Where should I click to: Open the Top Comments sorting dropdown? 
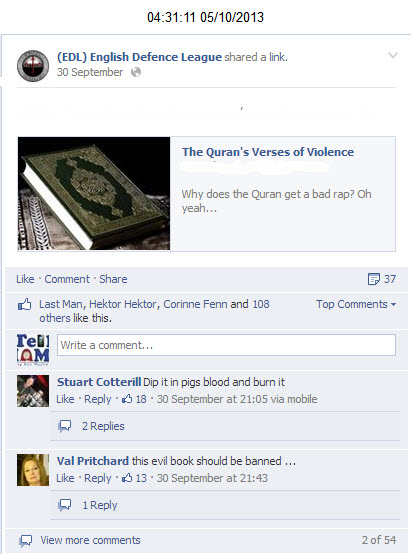point(356,304)
